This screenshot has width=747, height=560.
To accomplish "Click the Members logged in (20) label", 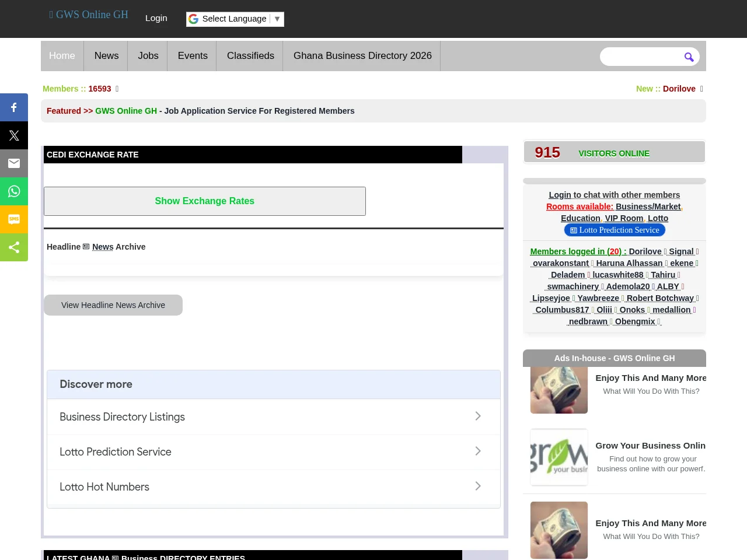I will tap(578, 251).
